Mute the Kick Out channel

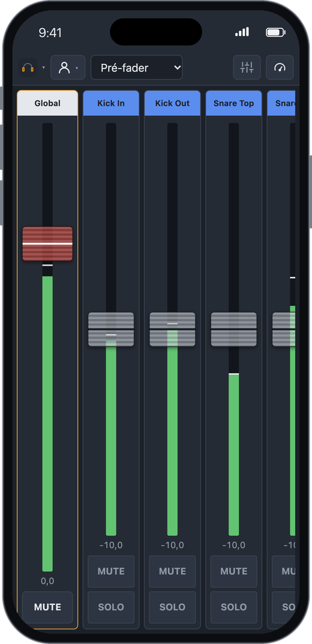point(172,571)
